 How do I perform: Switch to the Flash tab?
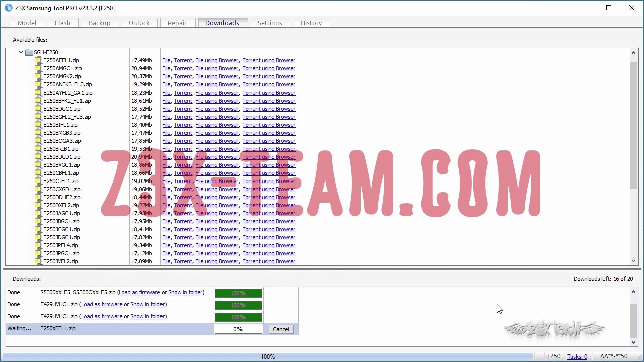coord(63,23)
